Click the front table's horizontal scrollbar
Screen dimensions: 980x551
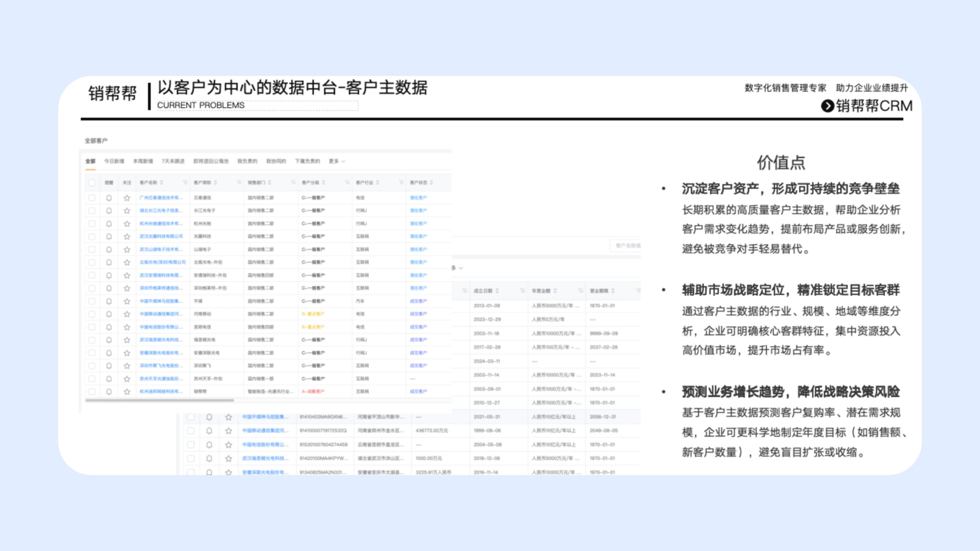coord(159,400)
